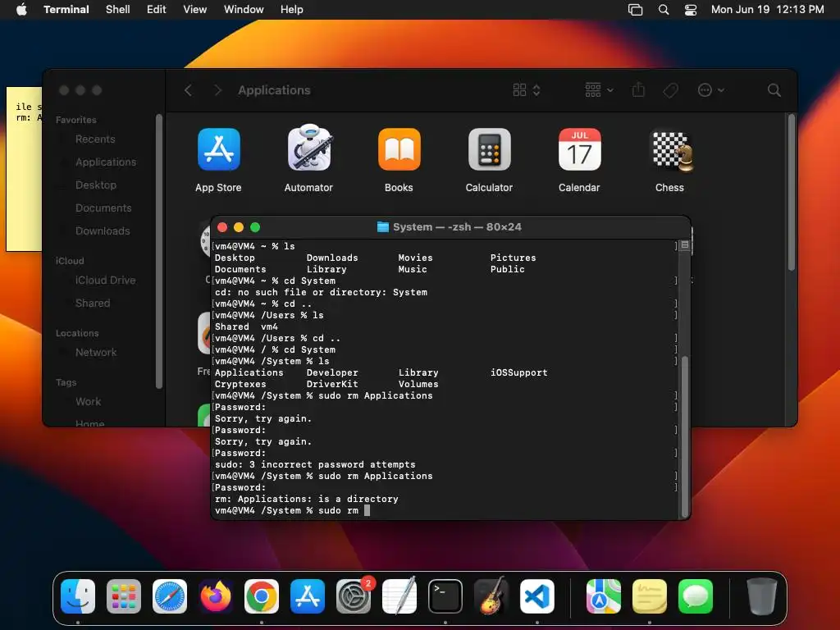Click Finder forward navigation arrow
The width and height of the screenshot is (840, 630).
[x=217, y=90]
